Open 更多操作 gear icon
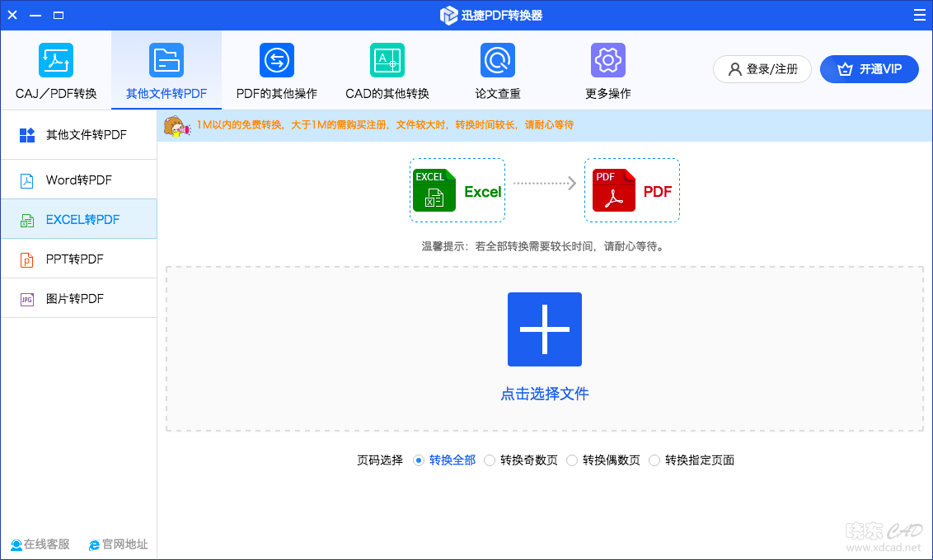The height and width of the screenshot is (560, 933). point(608,60)
